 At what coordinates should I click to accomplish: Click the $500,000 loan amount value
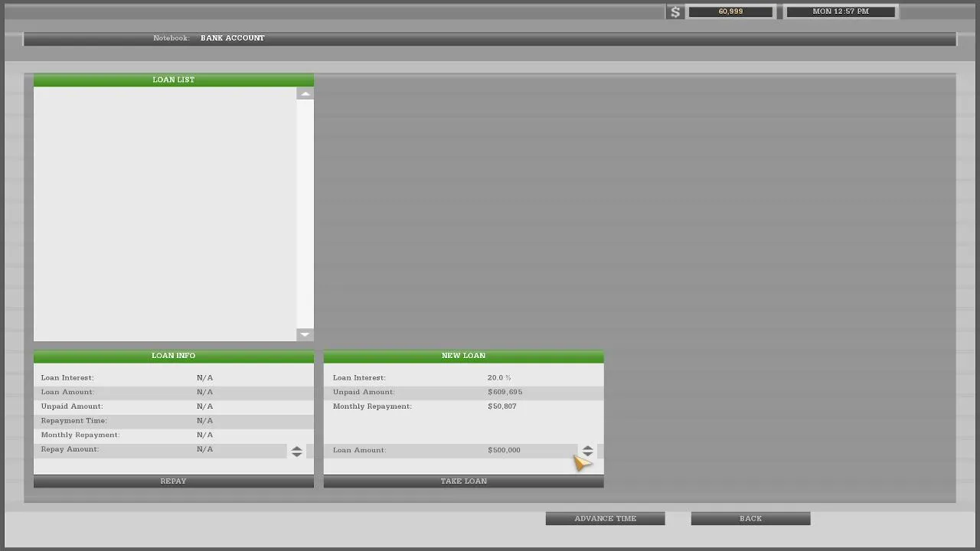click(x=504, y=450)
